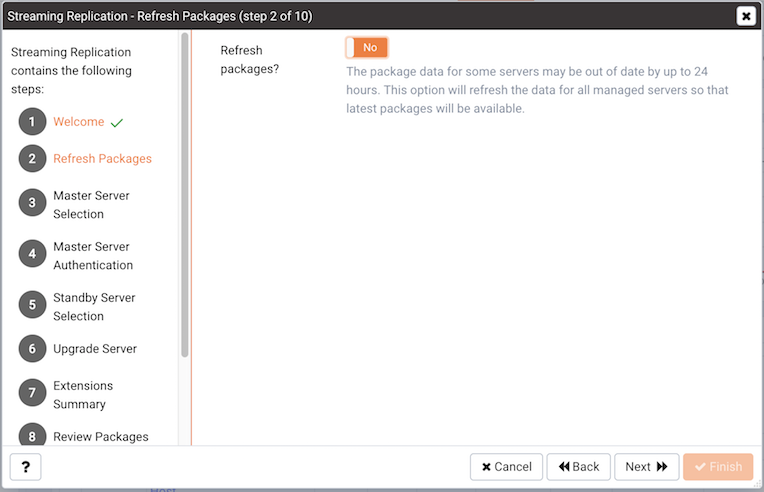The height and width of the screenshot is (492, 764).
Task: Select Review Packages step
Action: [x=101, y=437]
